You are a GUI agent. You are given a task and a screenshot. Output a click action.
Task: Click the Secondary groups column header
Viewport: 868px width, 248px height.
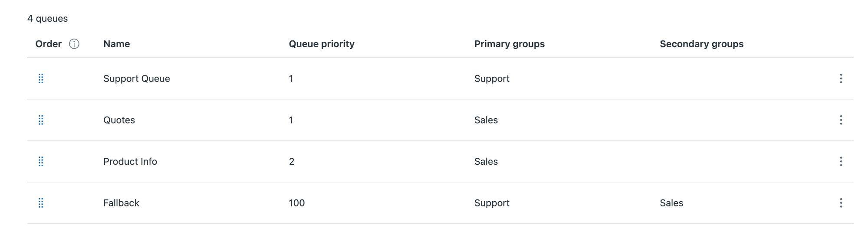pyautogui.click(x=701, y=44)
